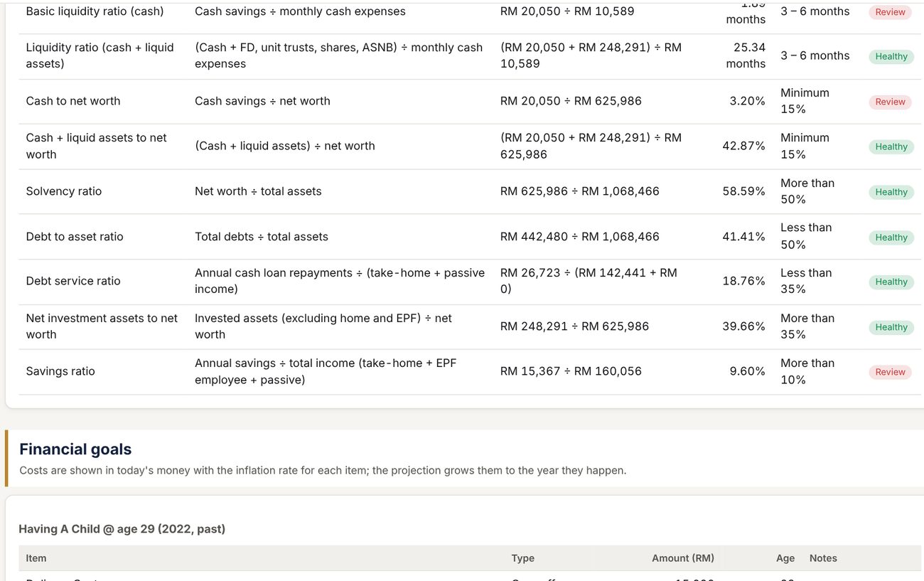Select the Healthy badge for Debt to asset ratio
The height and width of the screenshot is (581, 924).
pyautogui.click(x=891, y=238)
